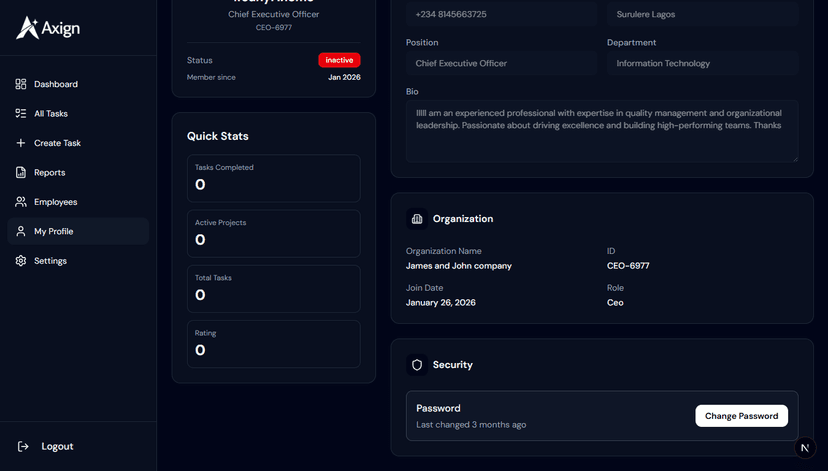
Task: Click the round N button bottom-right
Action: 805,448
